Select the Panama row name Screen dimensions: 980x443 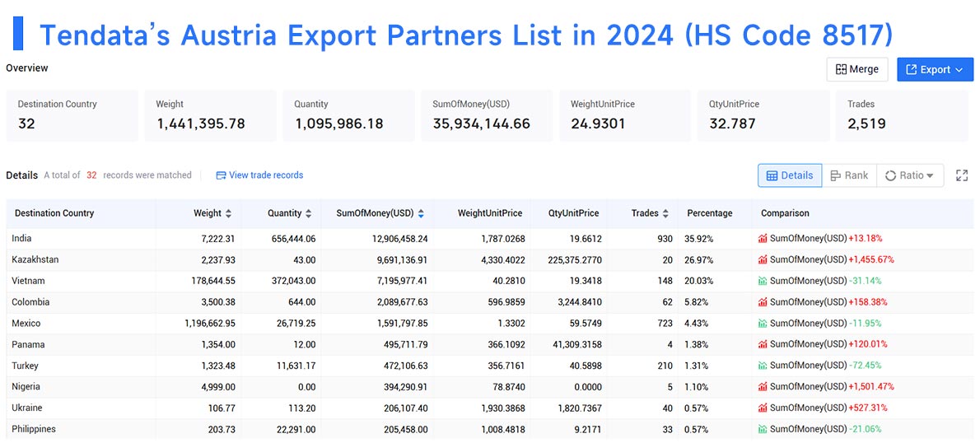(28, 344)
